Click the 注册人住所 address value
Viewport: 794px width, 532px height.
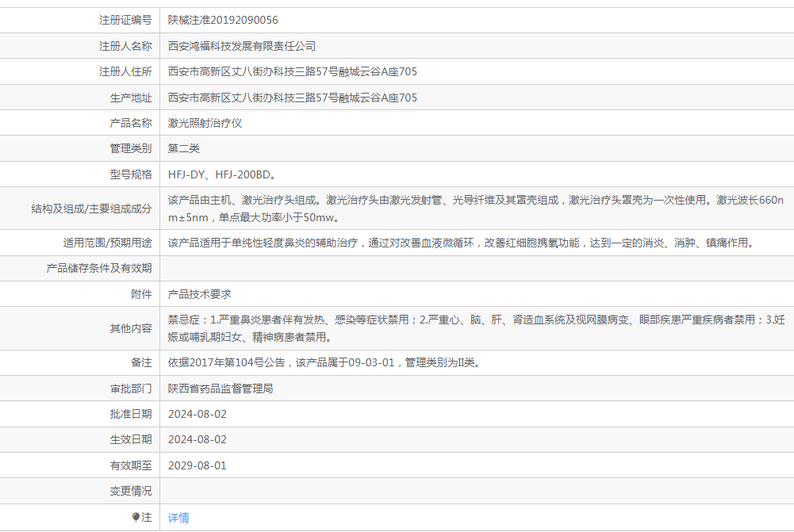tap(292, 71)
